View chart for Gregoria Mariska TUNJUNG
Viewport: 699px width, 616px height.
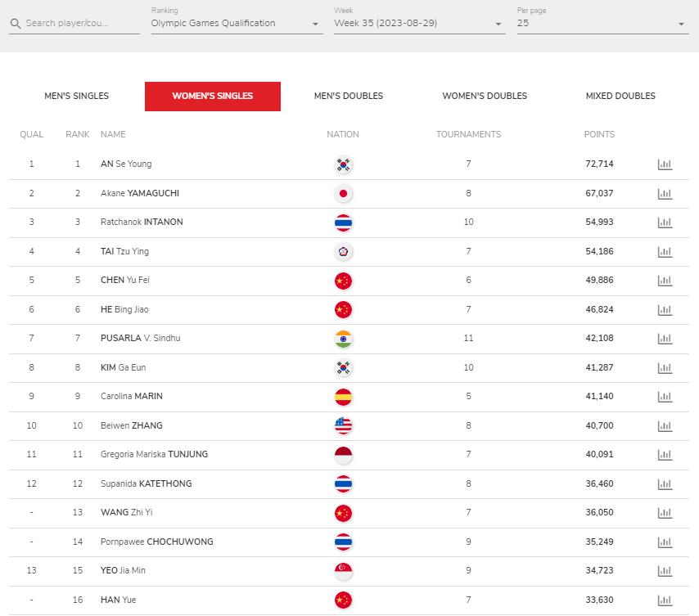click(665, 454)
